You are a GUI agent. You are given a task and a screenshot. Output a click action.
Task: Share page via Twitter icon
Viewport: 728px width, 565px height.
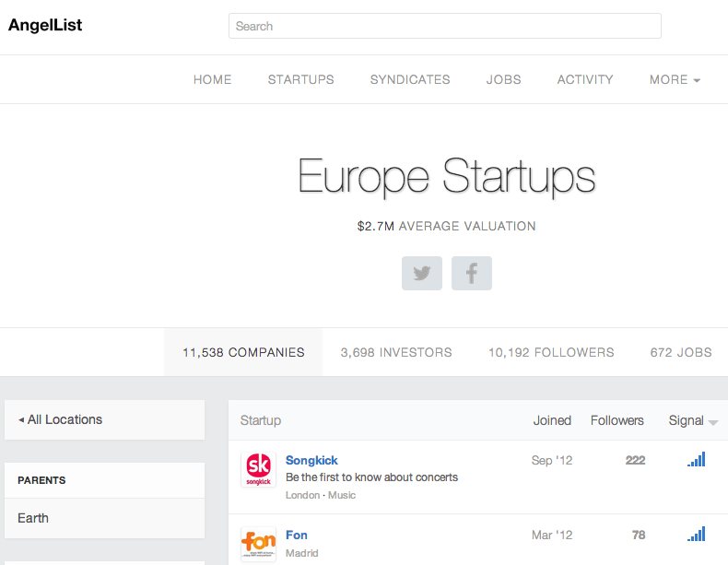tap(421, 273)
